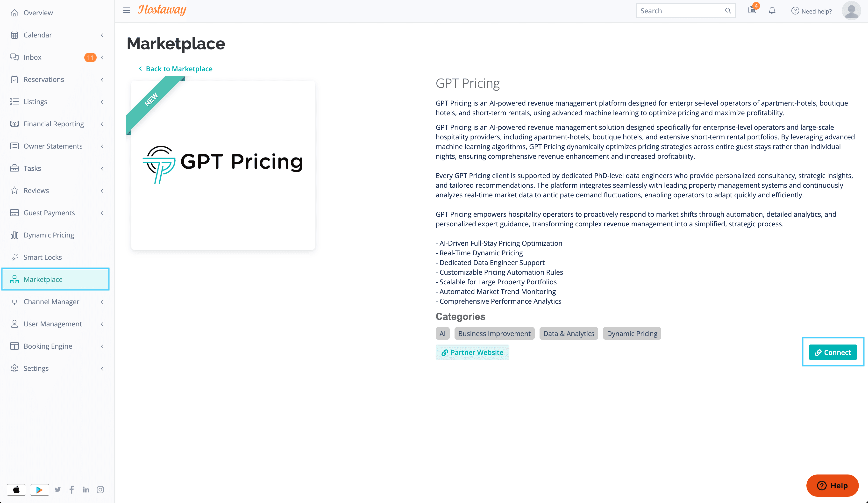The width and height of the screenshot is (868, 503).
Task: Open the Partner Website link
Action: click(x=472, y=352)
